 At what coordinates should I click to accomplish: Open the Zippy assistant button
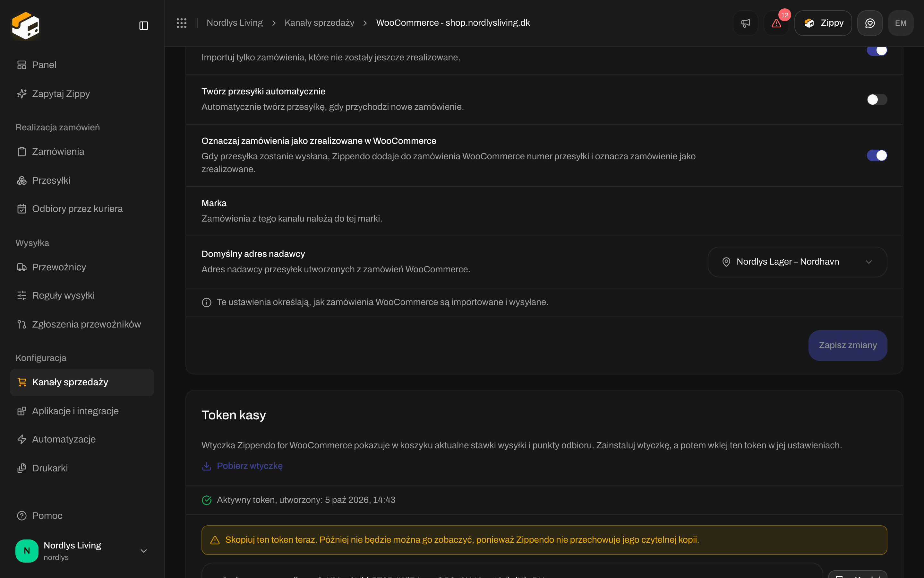[x=823, y=23]
